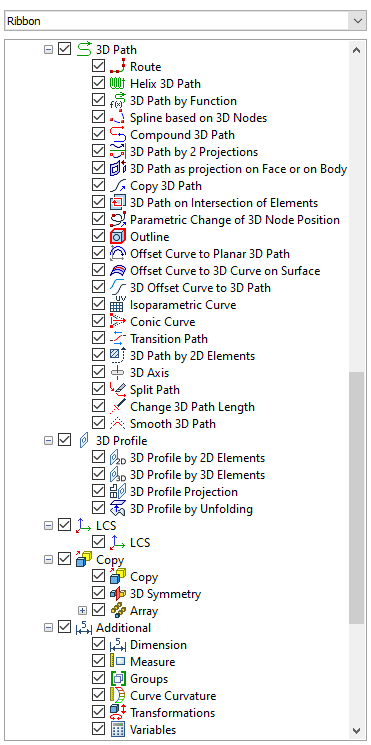Screen dimensions: 371x745
Task: Uncheck the Additional group checkbox
Action: 64,628
